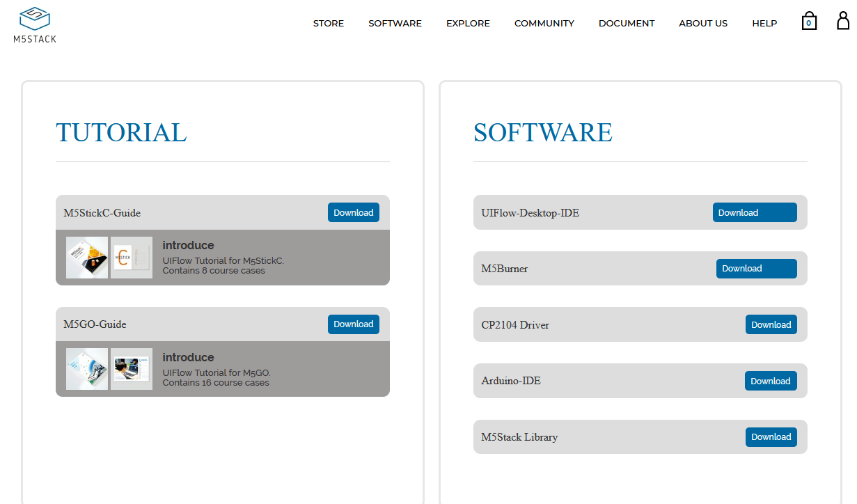
Task: Open the ABOUT US menu
Action: point(703,23)
